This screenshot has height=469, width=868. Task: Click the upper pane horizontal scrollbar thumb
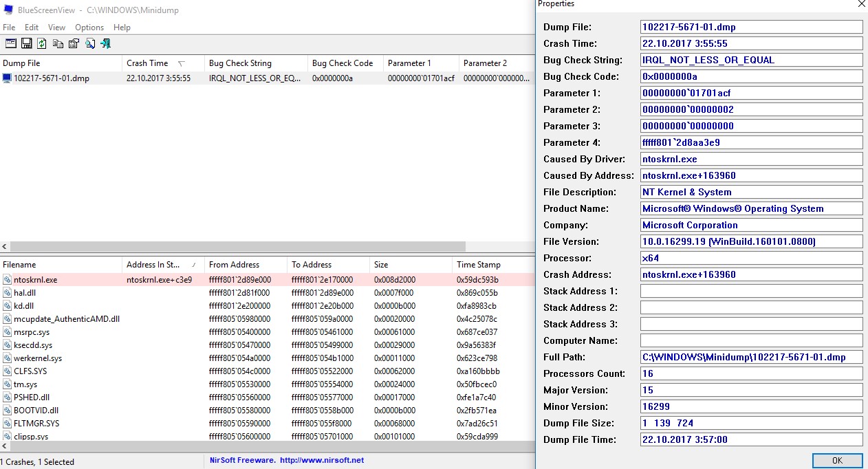[238, 246]
